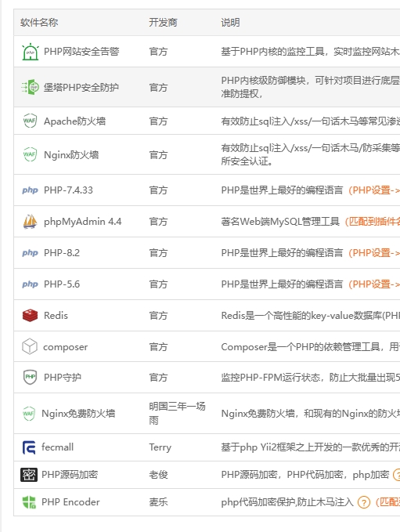Click developer Terry cell
This screenshot has height=532, width=400.
tap(160, 447)
